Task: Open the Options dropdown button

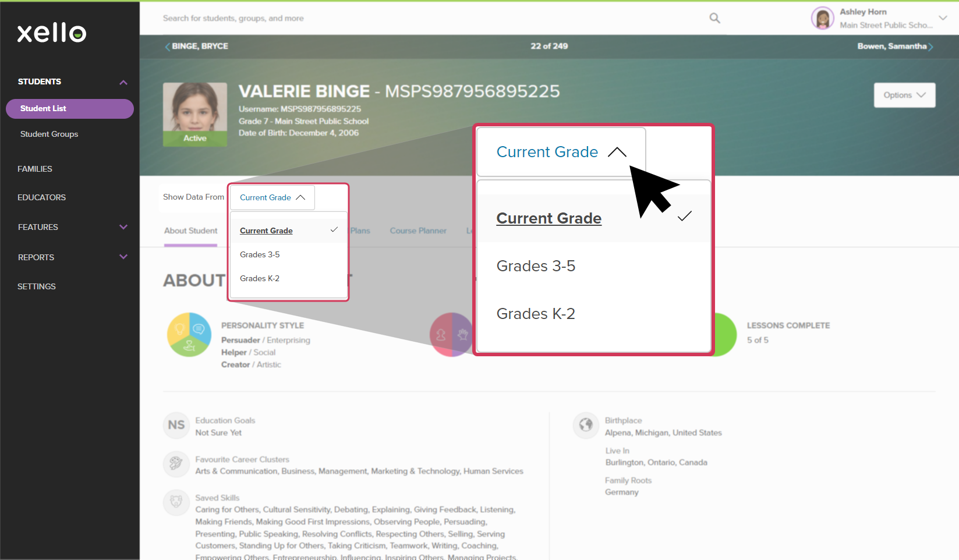Action: coord(904,95)
